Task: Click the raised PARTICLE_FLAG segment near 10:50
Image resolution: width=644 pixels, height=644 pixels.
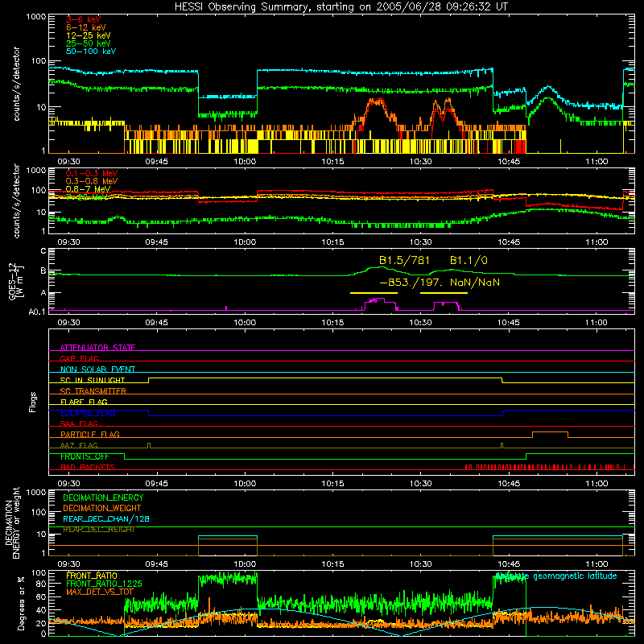Action: point(551,432)
